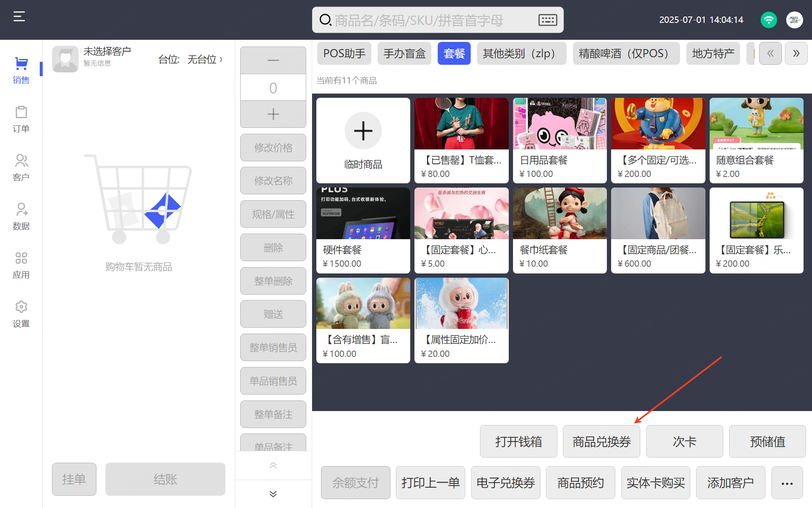Check the green Wi-Fi status icon
Viewport: 812px width, 508px height.
click(768, 20)
